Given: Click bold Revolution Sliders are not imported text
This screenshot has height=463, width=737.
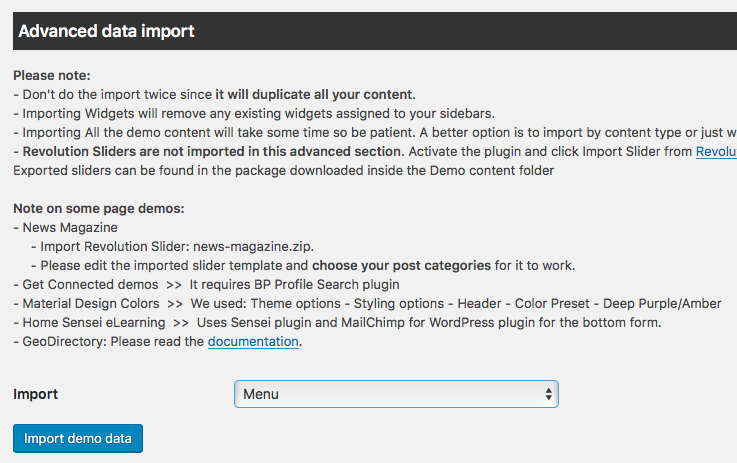Looking at the screenshot, I should tap(213, 151).
